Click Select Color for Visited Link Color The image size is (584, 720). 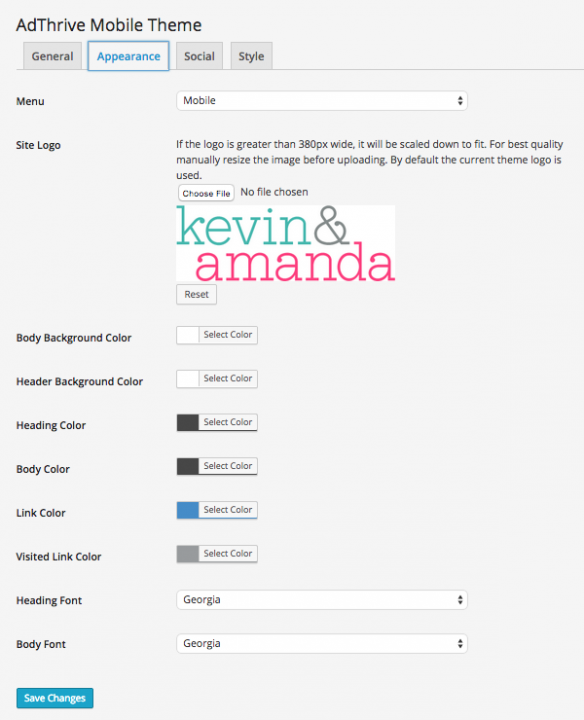(x=228, y=553)
